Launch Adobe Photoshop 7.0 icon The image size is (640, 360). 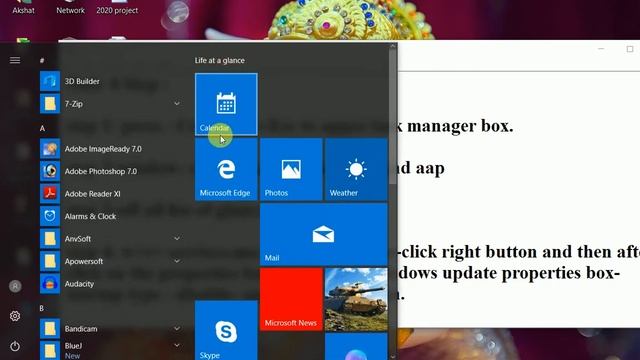pyautogui.click(x=50, y=171)
